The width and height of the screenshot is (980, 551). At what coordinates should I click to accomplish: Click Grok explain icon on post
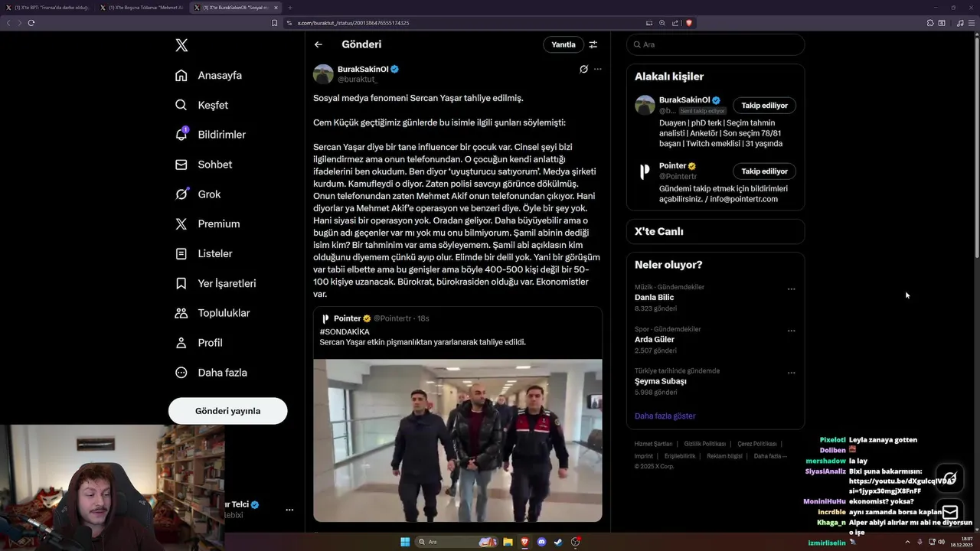point(583,69)
